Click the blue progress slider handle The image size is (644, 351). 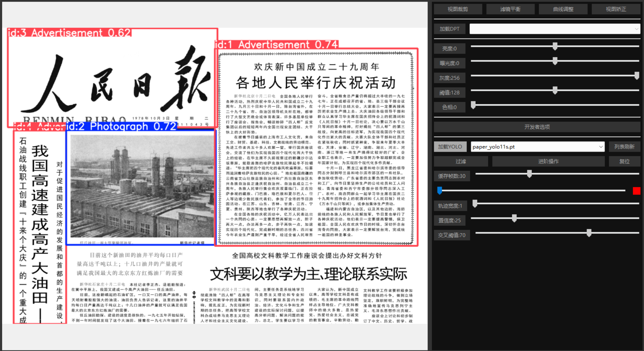click(440, 191)
